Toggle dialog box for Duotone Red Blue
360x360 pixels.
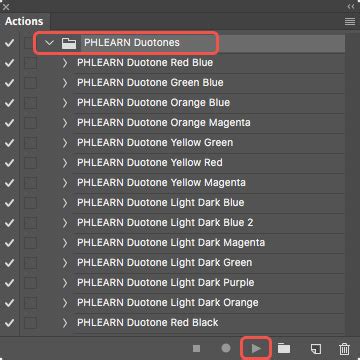[30, 63]
